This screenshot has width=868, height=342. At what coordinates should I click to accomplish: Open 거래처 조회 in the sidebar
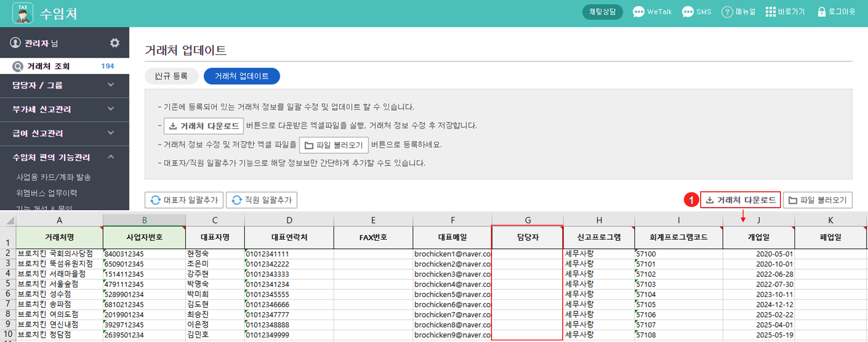[x=65, y=66]
